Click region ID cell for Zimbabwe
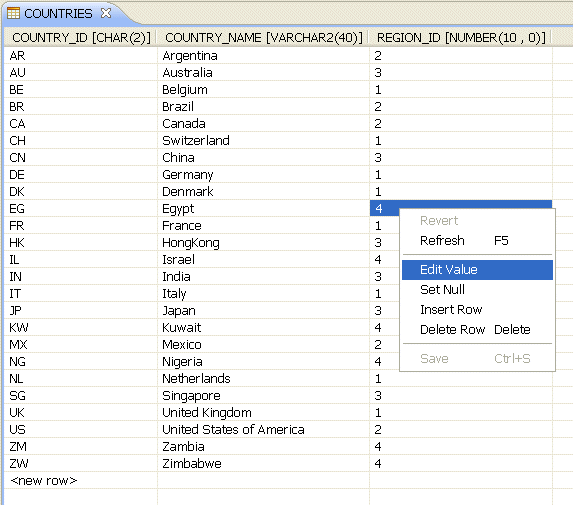Screen dimensions: 573x505 coord(461,464)
